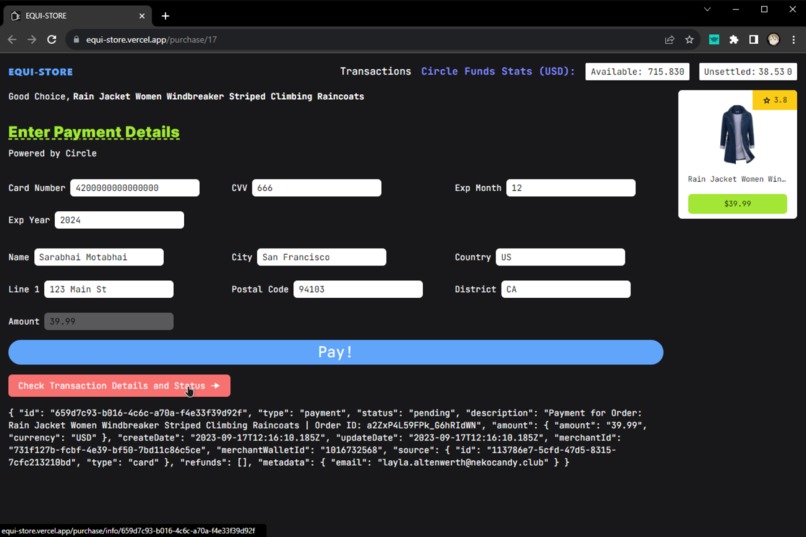Focus the CVV input field
Viewport: 806px width, 537px height.
317,188
